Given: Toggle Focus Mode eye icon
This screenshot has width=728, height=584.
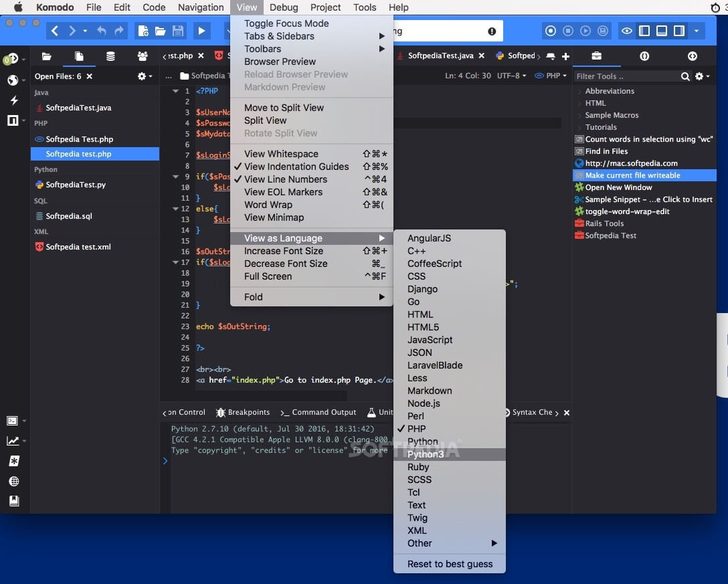Looking at the screenshot, I should 627,31.
